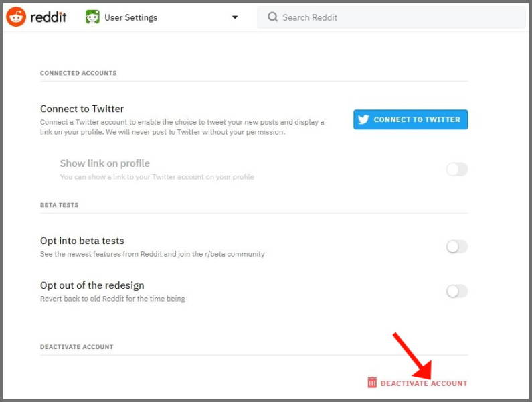
Task: Toggle Show link on profile switch
Action: [x=456, y=169]
